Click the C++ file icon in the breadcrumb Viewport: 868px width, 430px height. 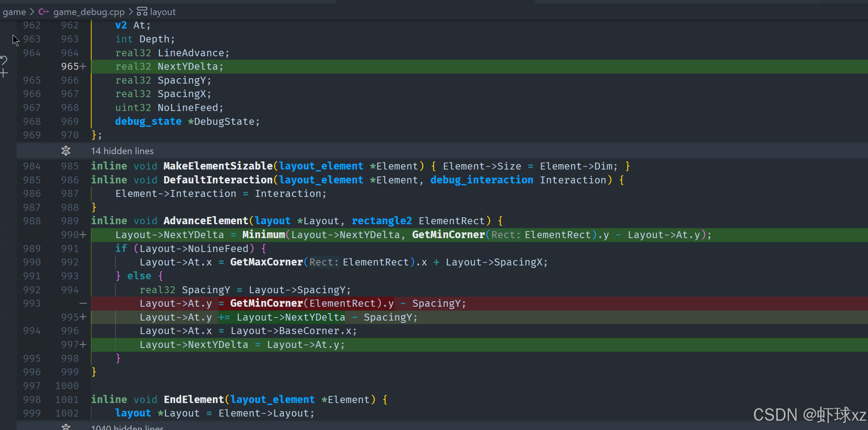44,12
